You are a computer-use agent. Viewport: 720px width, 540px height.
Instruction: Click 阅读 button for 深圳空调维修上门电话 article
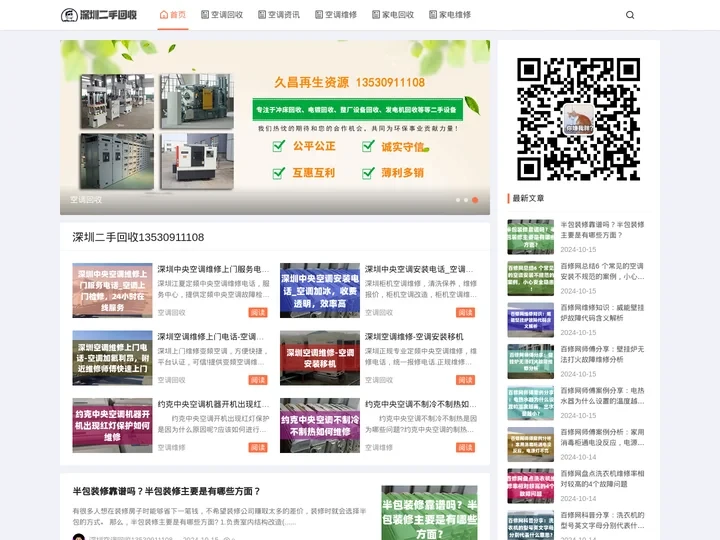(258, 380)
